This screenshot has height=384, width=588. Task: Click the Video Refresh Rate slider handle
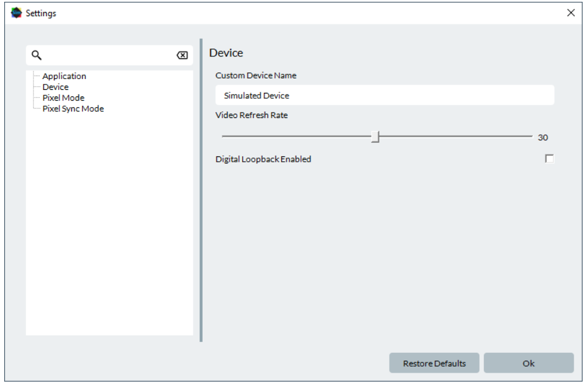[375, 137]
